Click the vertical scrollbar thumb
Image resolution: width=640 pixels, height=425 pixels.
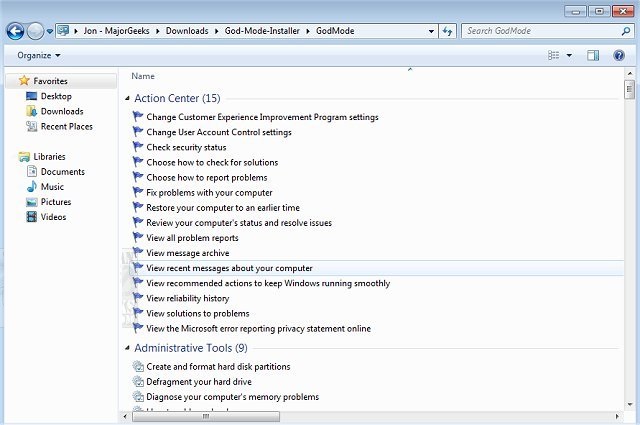coord(629,89)
